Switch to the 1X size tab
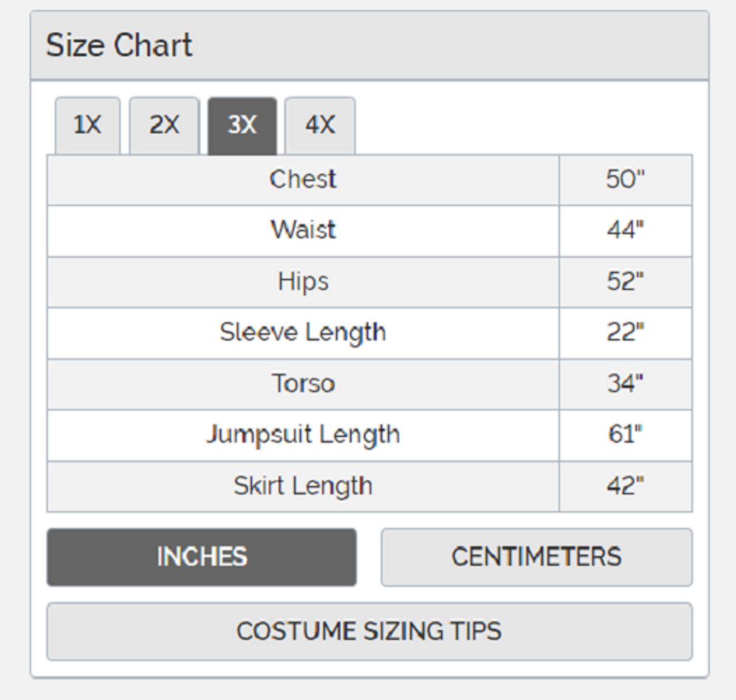736x700 pixels. tap(87, 125)
